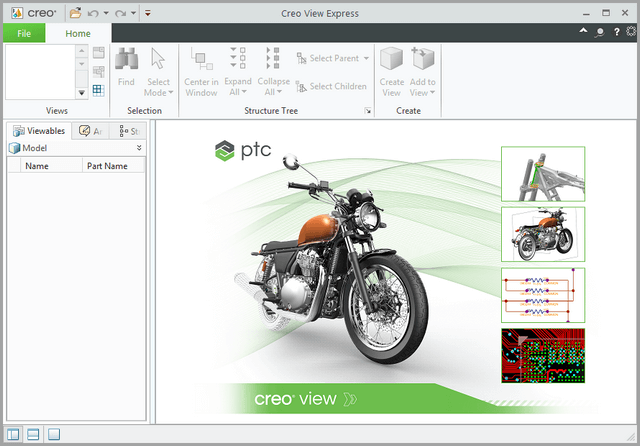This screenshot has height=446, width=640.
Task: Open the Select Mode dropdown
Action: pos(158,87)
